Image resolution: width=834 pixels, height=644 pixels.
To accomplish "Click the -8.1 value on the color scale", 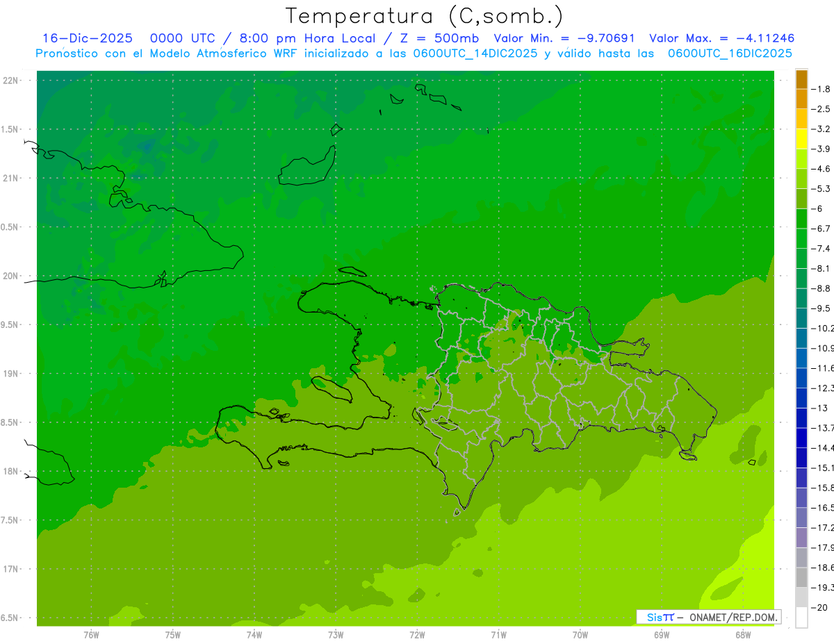I will coord(821,268).
